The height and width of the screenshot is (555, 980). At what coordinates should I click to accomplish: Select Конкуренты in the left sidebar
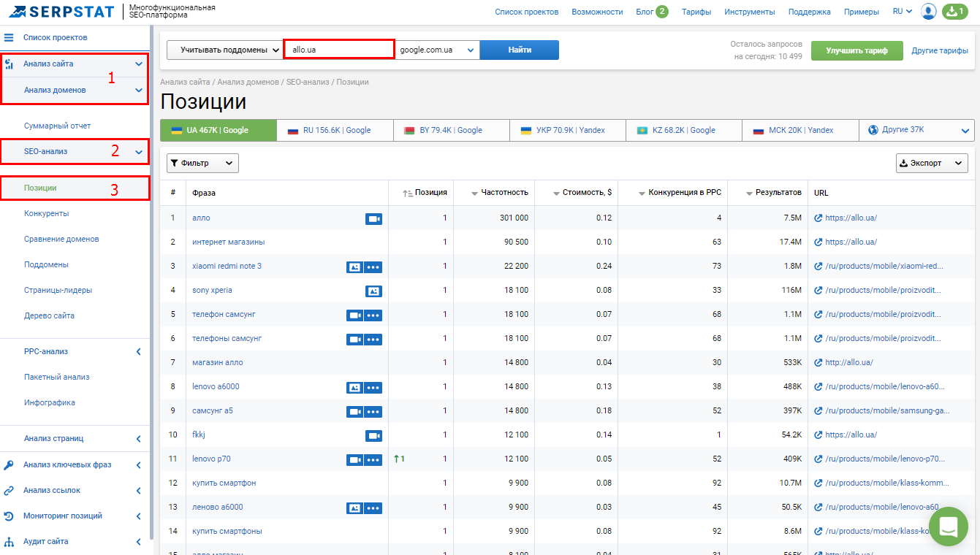tap(46, 213)
